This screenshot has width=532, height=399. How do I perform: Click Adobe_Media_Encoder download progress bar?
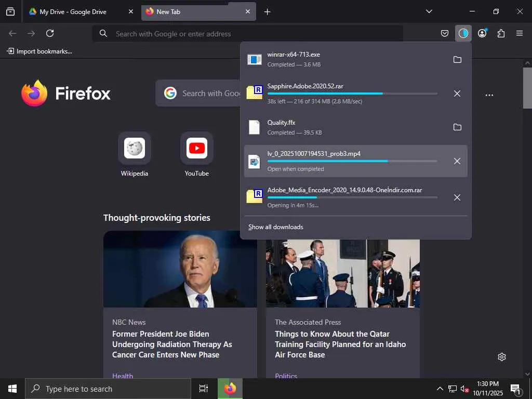pos(352,197)
